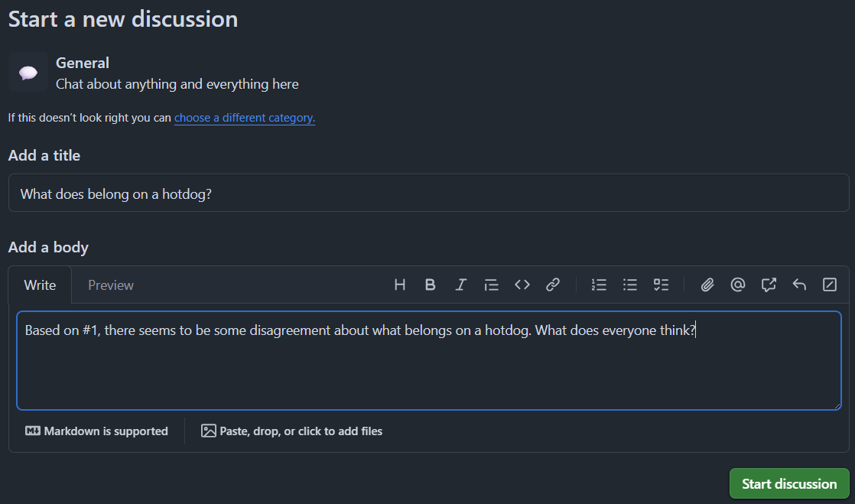Mention a user with the @ icon
Image resolution: width=855 pixels, height=504 pixels.
pyautogui.click(x=738, y=285)
